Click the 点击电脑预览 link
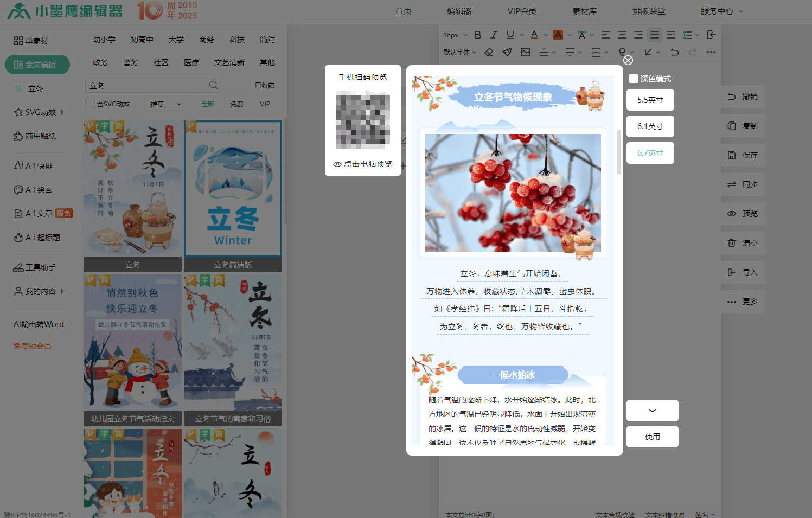812x518 pixels. (362, 164)
